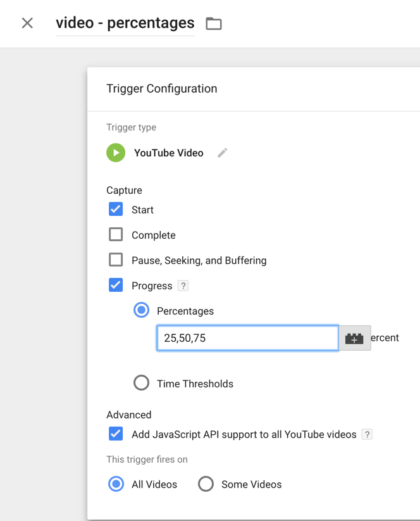Select the Percentages radio button
This screenshot has height=521, width=420.
point(142,310)
